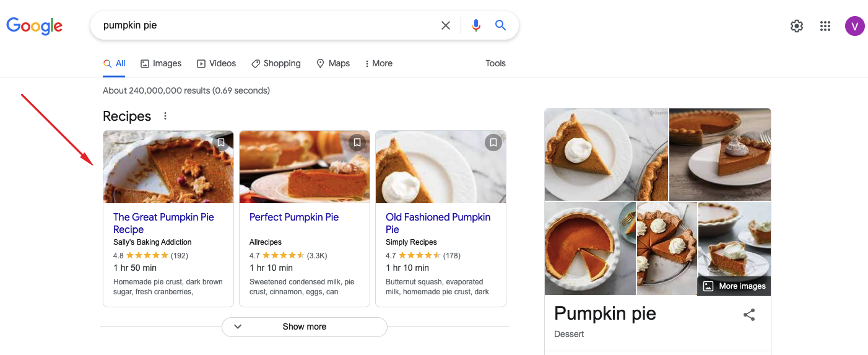Open the account profile avatar
Viewport: 868px width, 355px height.
(854, 26)
